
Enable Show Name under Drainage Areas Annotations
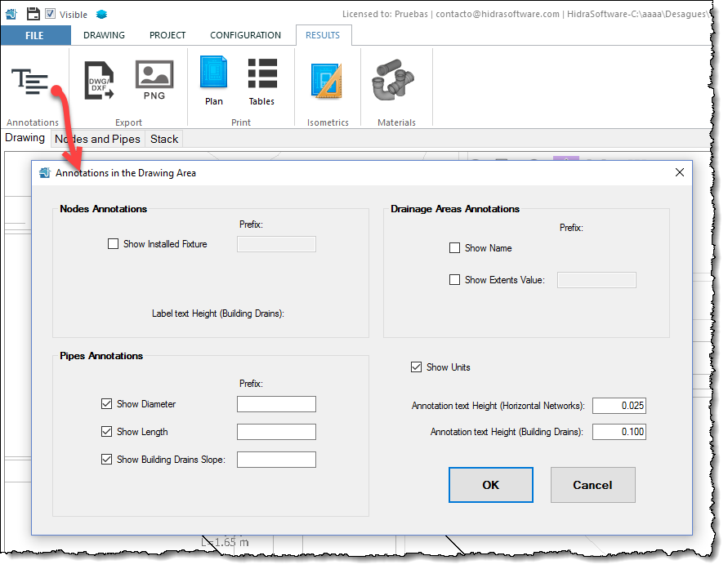[x=454, y=247]
